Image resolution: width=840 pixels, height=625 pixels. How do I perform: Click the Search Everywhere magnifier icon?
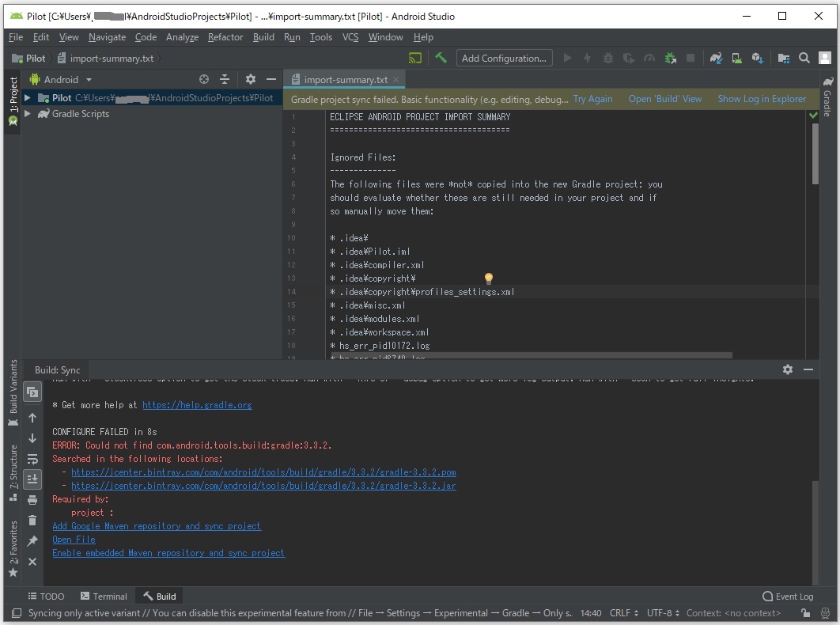click(804, 58)
